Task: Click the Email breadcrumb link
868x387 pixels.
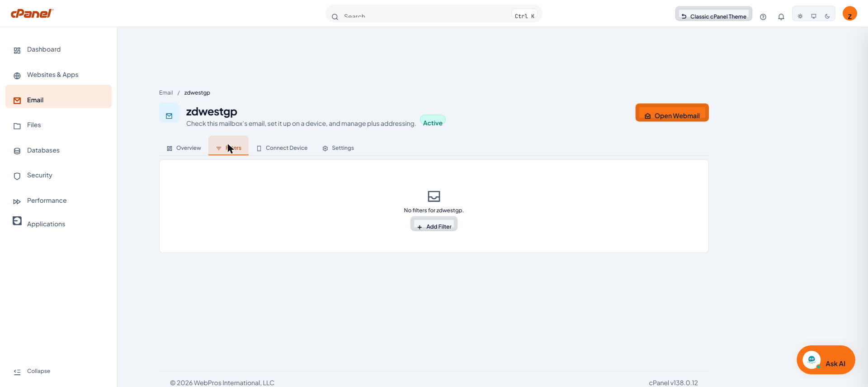Action: tap(166, 93)
